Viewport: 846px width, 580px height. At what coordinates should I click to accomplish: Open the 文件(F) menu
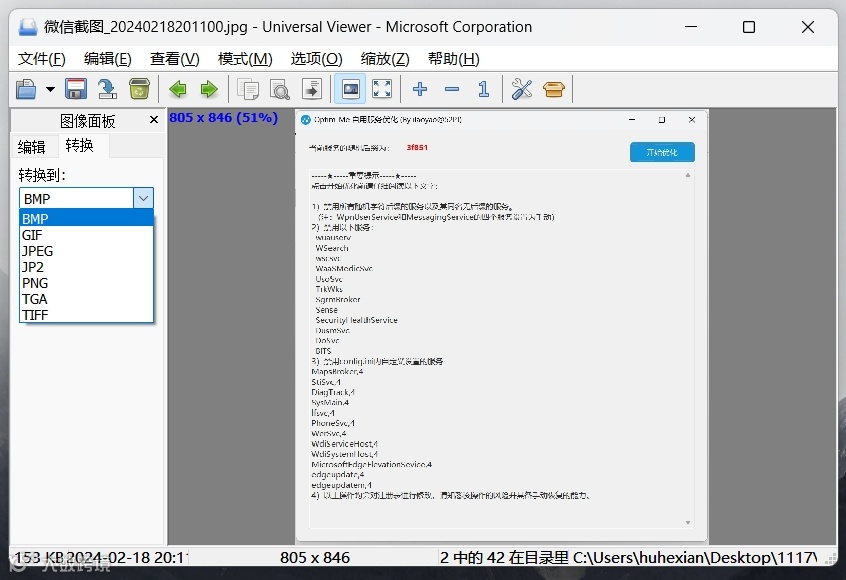pyautogui.click(x=42, y=59)
